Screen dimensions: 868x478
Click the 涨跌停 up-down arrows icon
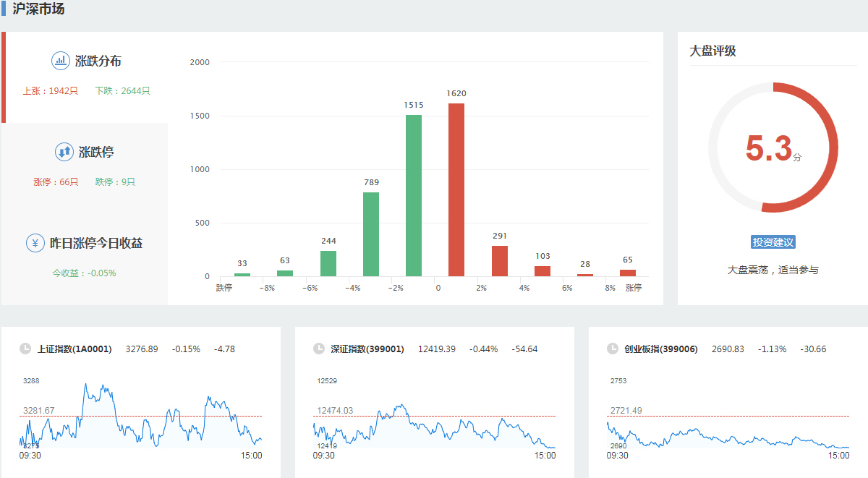64,152
